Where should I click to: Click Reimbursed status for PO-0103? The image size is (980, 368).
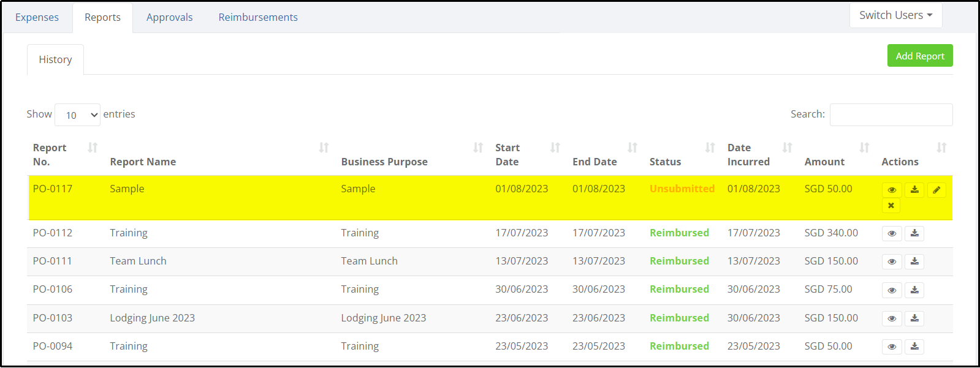tap(679, 318)
